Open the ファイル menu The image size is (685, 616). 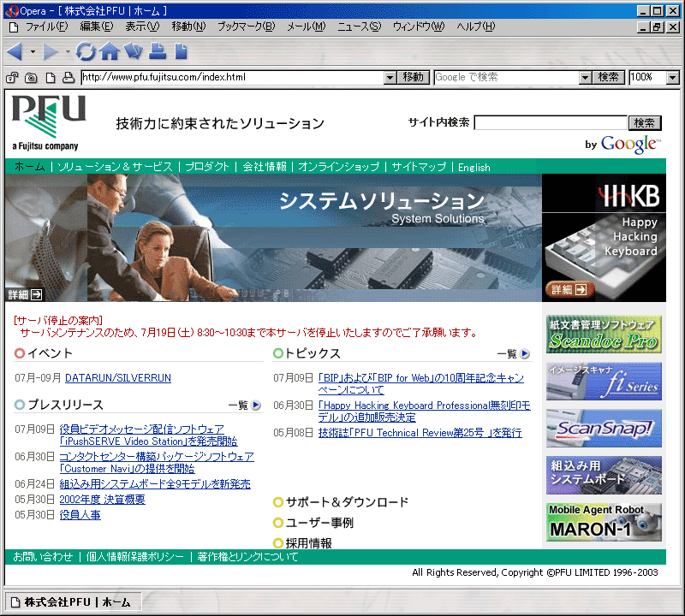pyautogui.click(x=47, y=27)
